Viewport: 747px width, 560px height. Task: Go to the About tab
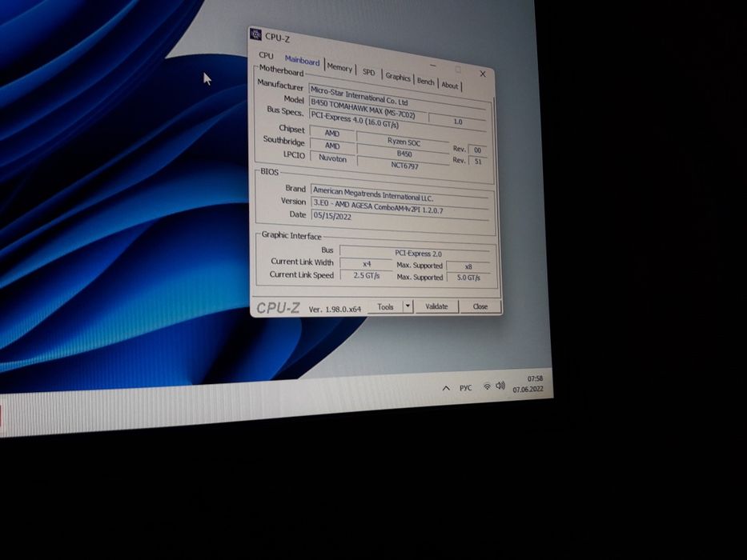pyautogui.click(x=450, y=86)
